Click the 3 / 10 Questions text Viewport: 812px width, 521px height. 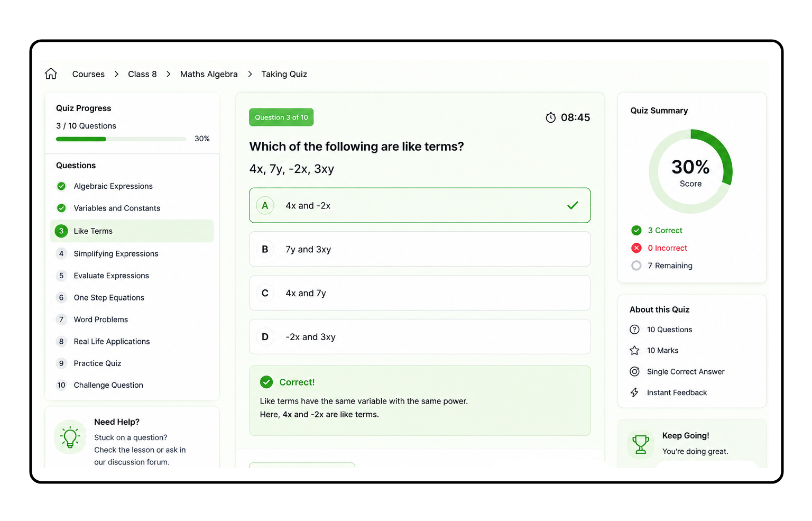(86, 126)
